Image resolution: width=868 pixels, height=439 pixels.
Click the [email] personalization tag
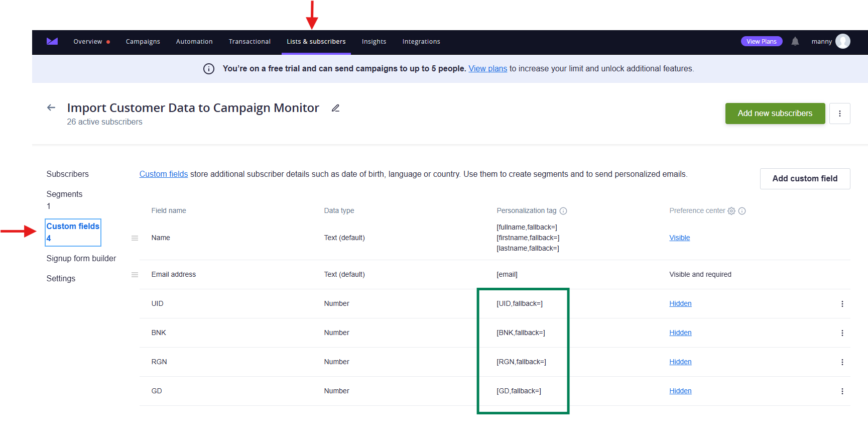point(507,275)
